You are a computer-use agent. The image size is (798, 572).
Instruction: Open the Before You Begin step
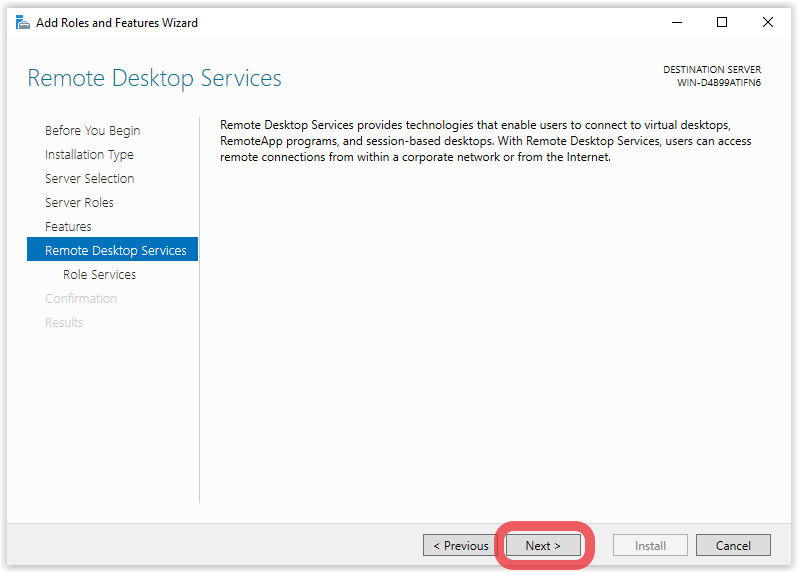coord(93,131)
